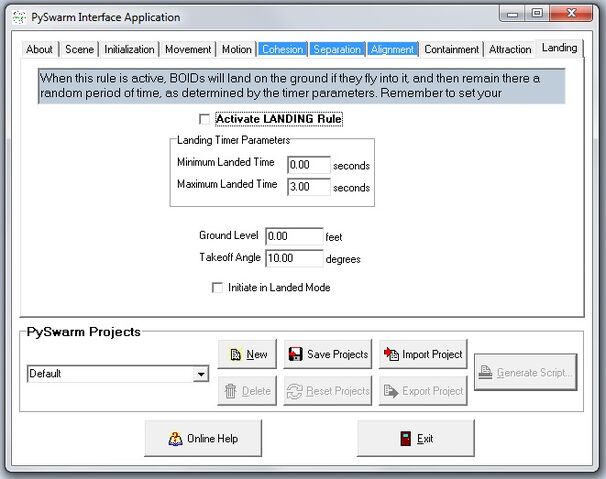This screenshot has height=479, width=606.
Task: Select the Alignment tab
Action: pos(392,49)
